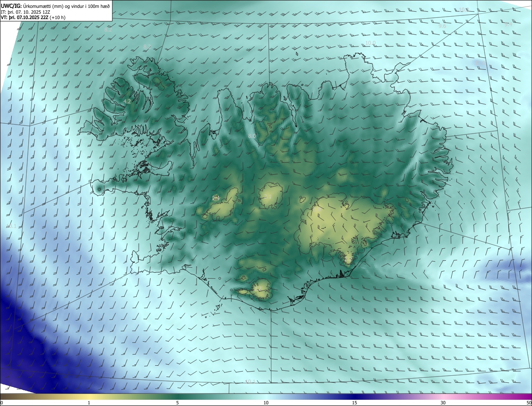Viewport: 532px width, 406px height.
Task: Select the 2.4 value label beside the glacier
Action: (x=216, y=198)
